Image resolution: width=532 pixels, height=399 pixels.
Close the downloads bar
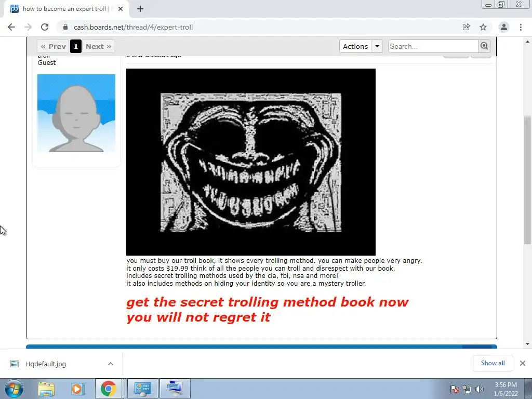[x=523, y=363]
